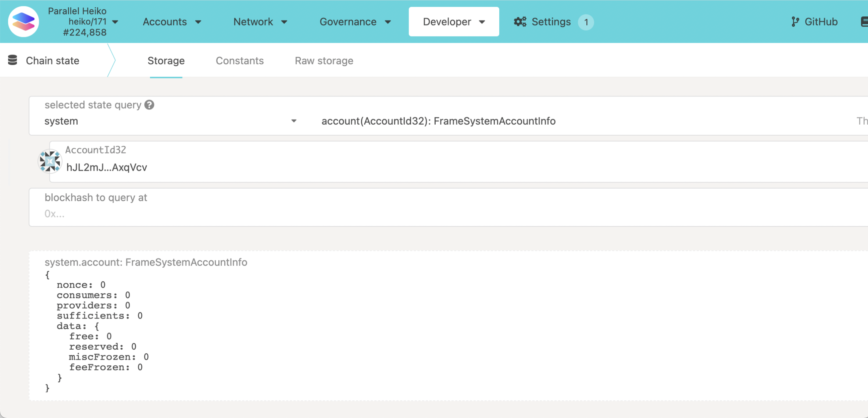Open the system pallet dropdown
868x418 pixels.
tap(168, 121)
